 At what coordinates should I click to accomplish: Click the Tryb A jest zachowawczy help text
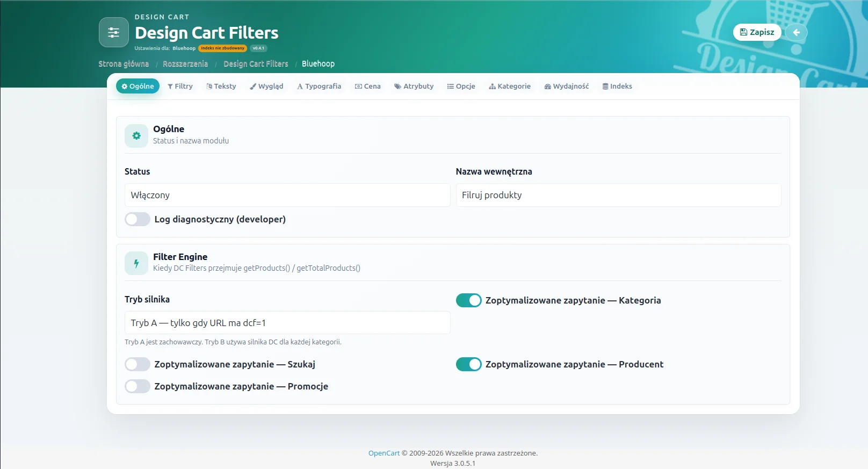coord(233,342)
